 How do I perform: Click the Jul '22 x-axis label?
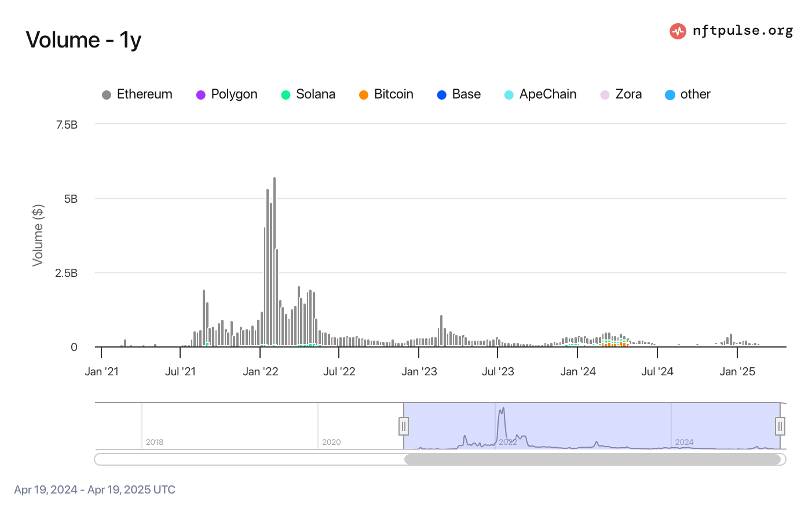[x=339, y=372]
